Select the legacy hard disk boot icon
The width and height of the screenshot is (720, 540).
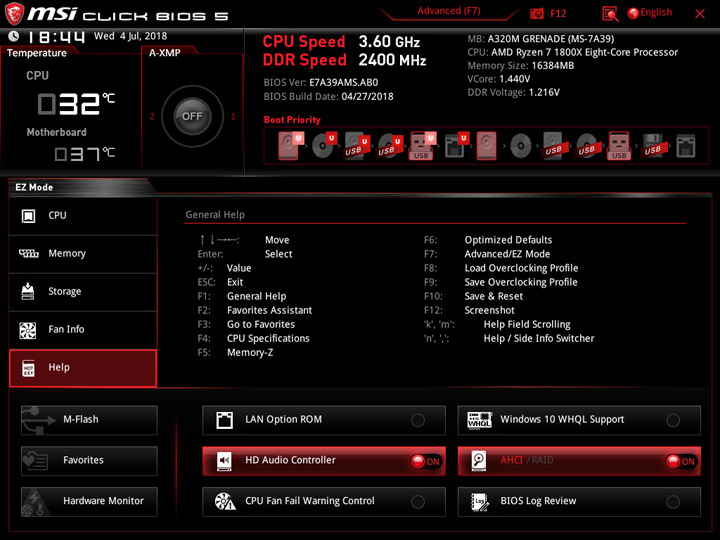pyautogui.click(x=487, y=146)
